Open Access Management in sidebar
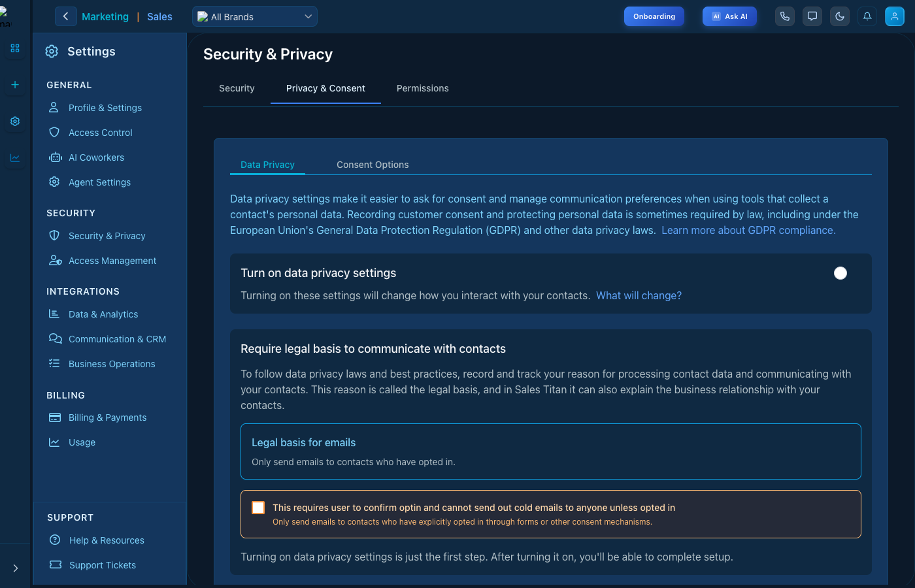Image resolution: width=915 pixels, height=588 pixels. [x=112, y=261]
